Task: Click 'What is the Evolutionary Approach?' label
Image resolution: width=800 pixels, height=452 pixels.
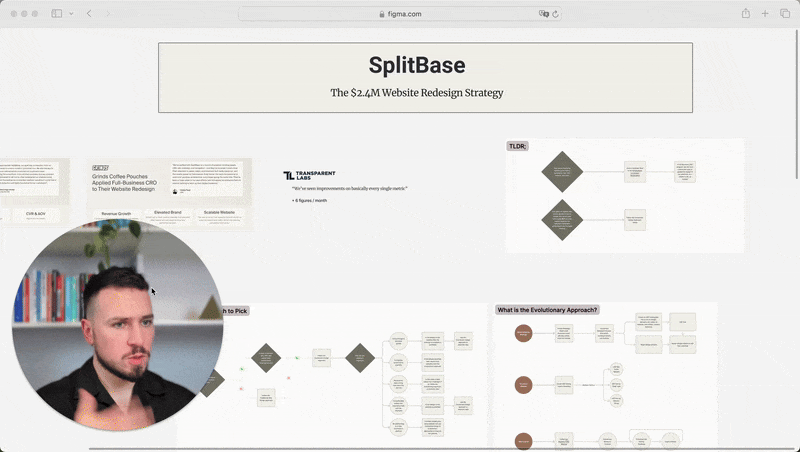Action: pyautogui.click(x=547, y=310)
